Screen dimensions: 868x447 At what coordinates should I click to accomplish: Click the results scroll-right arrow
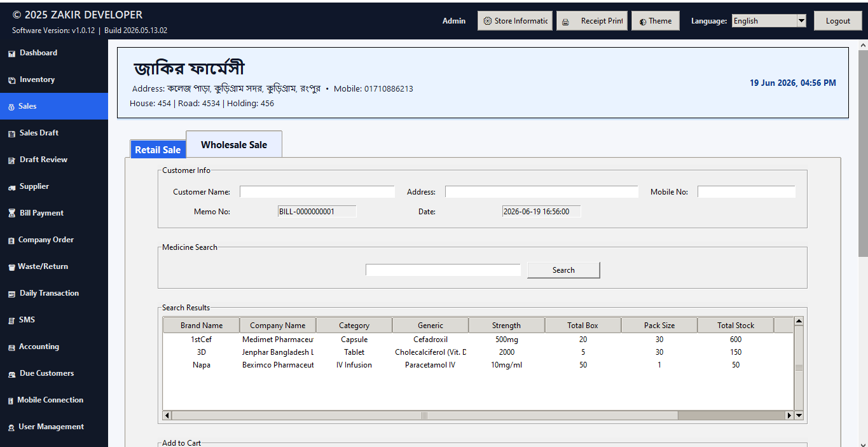789,415
